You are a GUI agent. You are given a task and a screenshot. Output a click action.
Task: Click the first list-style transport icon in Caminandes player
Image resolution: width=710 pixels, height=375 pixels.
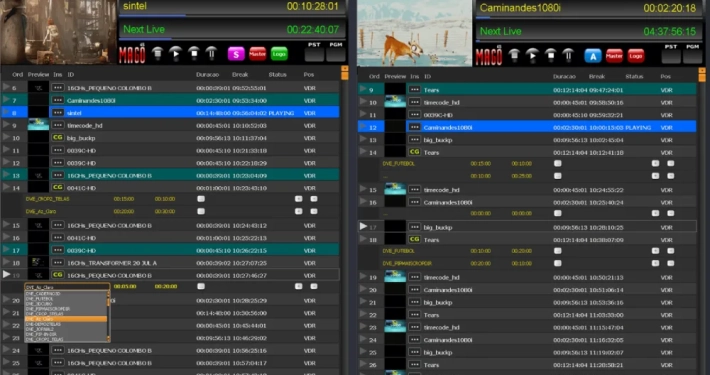click(514, 56)
